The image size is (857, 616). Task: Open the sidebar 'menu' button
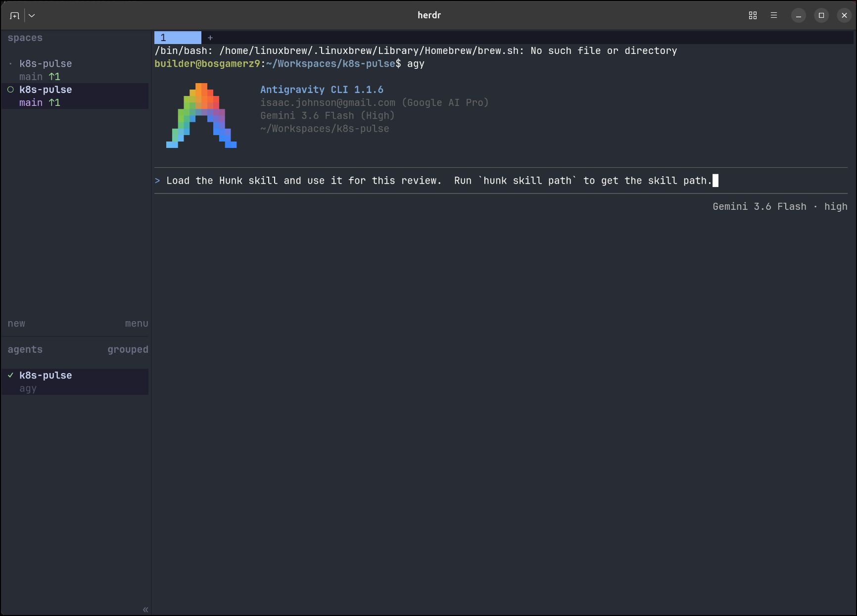click(137, 324)
